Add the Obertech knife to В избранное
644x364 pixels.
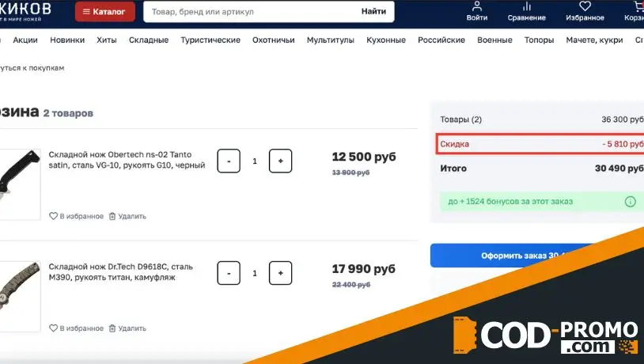pyautogui.click(x=77, y=216)
